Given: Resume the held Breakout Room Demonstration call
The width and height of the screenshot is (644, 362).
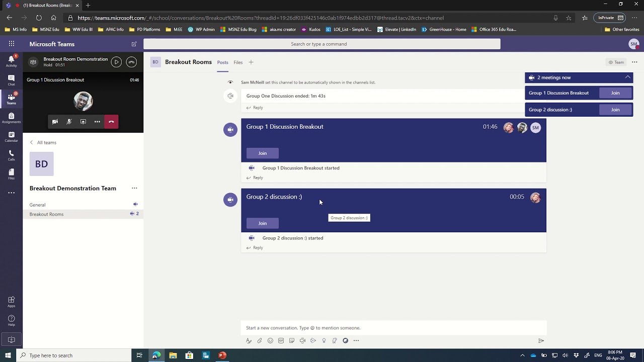Looking at the screenshot, I should point(116,62).
